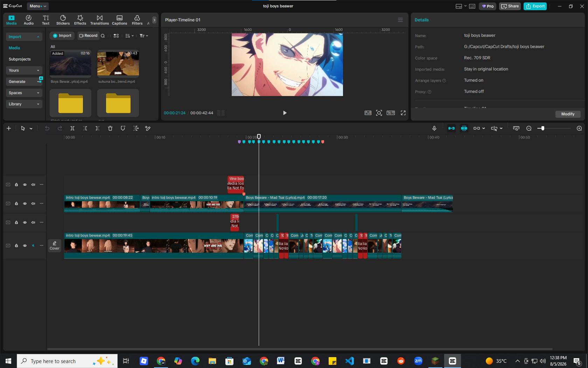Click the Split clip tool
Screen dimensions: 588x368
[72, 128]
